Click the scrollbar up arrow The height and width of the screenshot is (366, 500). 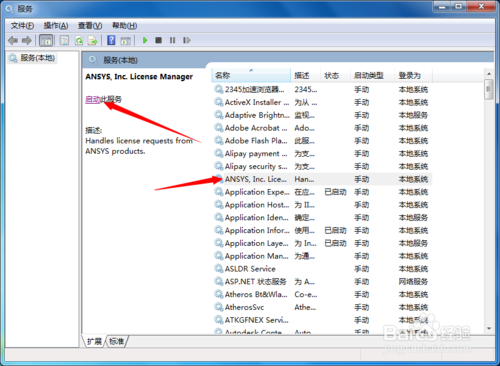point(489,74)
